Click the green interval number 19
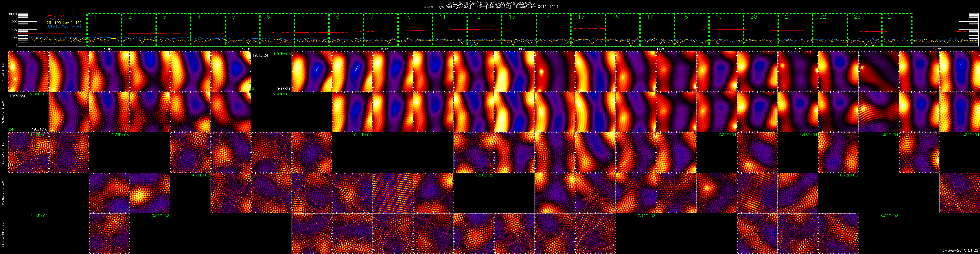 point(719,17)
